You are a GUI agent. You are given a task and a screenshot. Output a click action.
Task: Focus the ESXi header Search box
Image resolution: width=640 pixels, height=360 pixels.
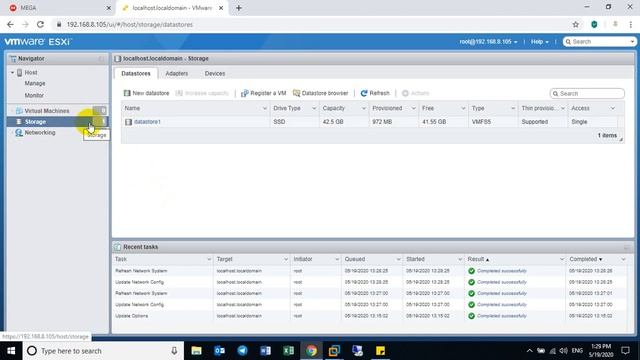pos(596,42)
